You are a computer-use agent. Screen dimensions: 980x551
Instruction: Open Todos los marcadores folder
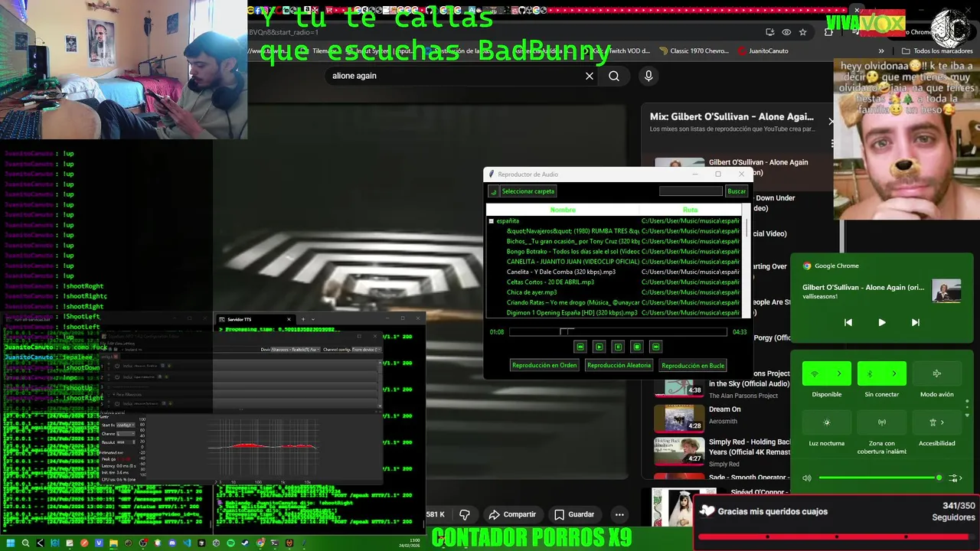click(x=937, y=51)
